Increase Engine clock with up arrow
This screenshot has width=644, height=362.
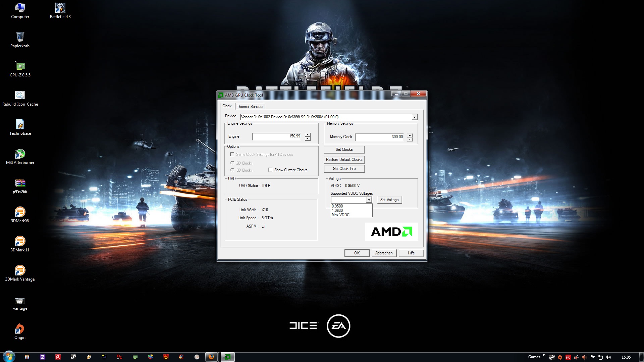coord(308,134)
